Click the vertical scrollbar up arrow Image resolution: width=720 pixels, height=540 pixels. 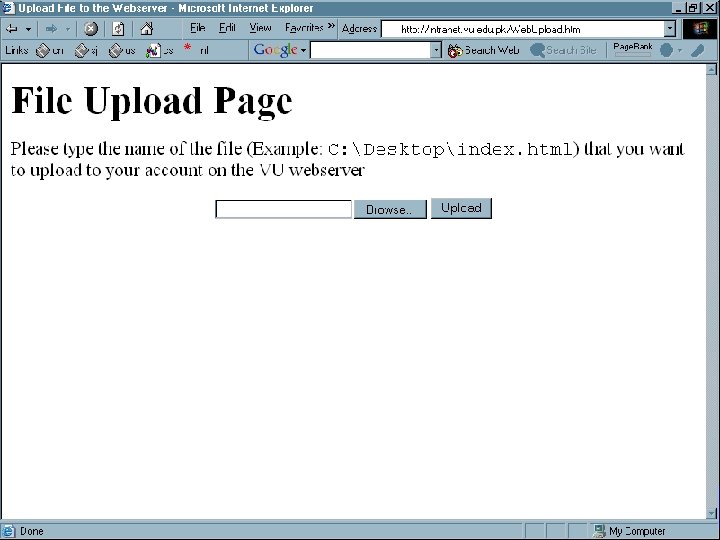pos(712,70)
